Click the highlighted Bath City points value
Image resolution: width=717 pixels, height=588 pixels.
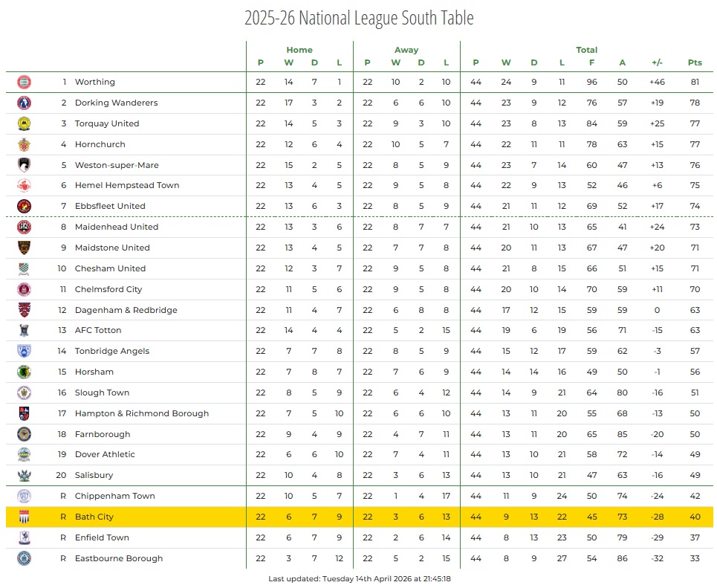pos(695,517)
